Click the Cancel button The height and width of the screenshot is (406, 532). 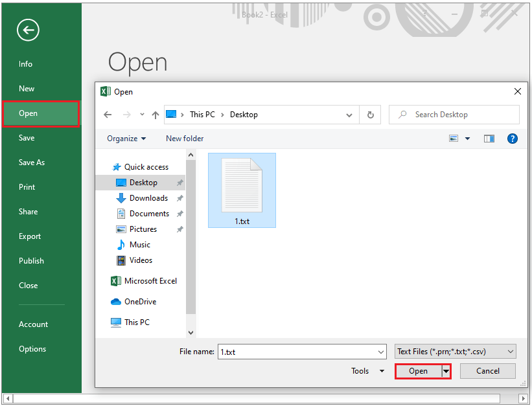point(487,371)
